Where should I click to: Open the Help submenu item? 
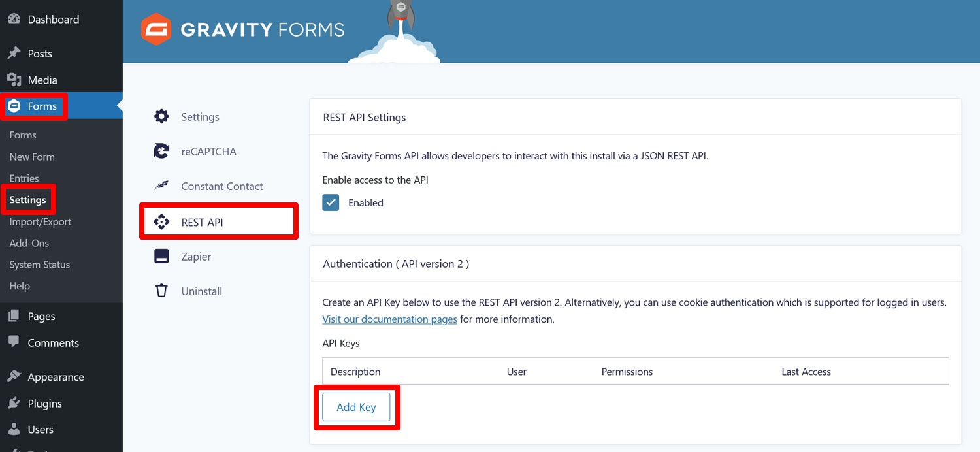click(20, 286)
